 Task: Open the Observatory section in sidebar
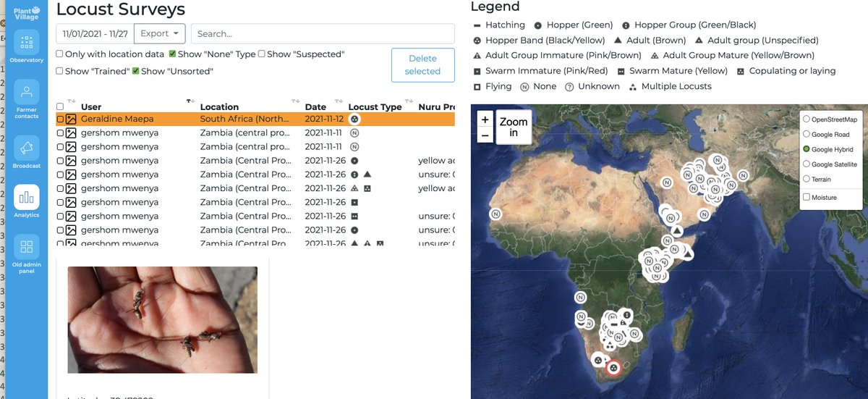coord(26,47)
